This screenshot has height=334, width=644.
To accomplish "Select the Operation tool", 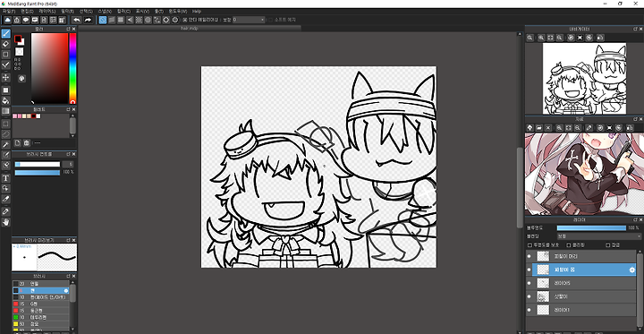I will tap(5, 188).
